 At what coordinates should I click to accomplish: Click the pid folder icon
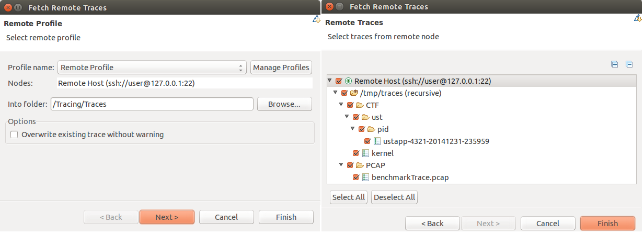point(371,129)
